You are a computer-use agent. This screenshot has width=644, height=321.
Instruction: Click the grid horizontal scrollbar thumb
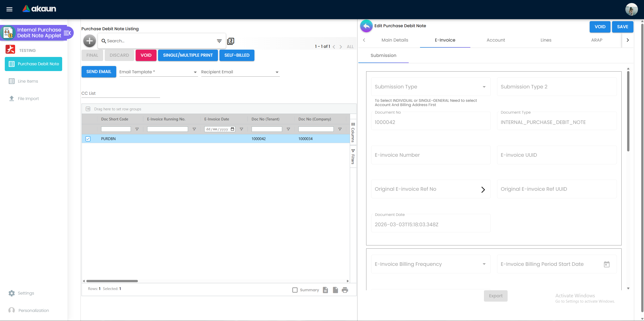click(112, 281)
